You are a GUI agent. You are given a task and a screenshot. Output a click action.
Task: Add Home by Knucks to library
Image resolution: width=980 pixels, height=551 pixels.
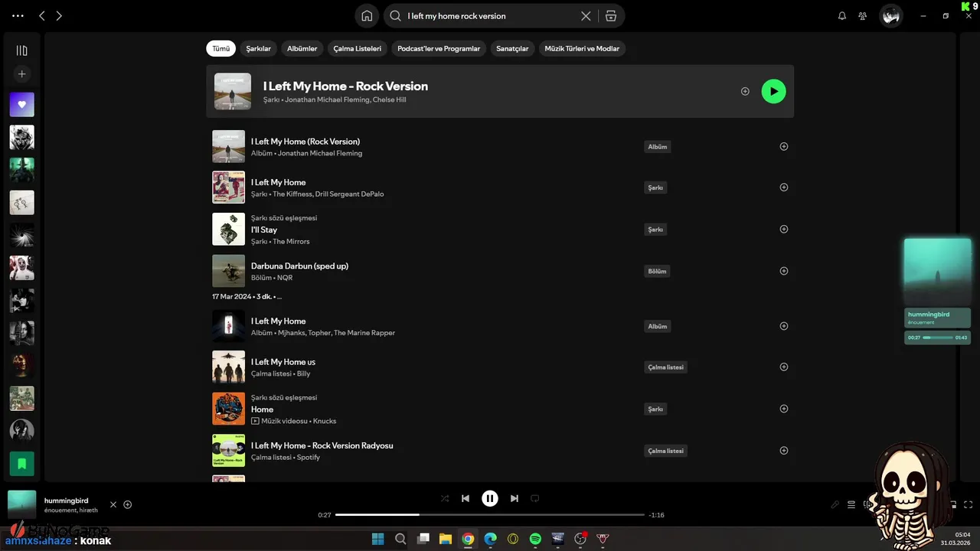pos(783,409)
